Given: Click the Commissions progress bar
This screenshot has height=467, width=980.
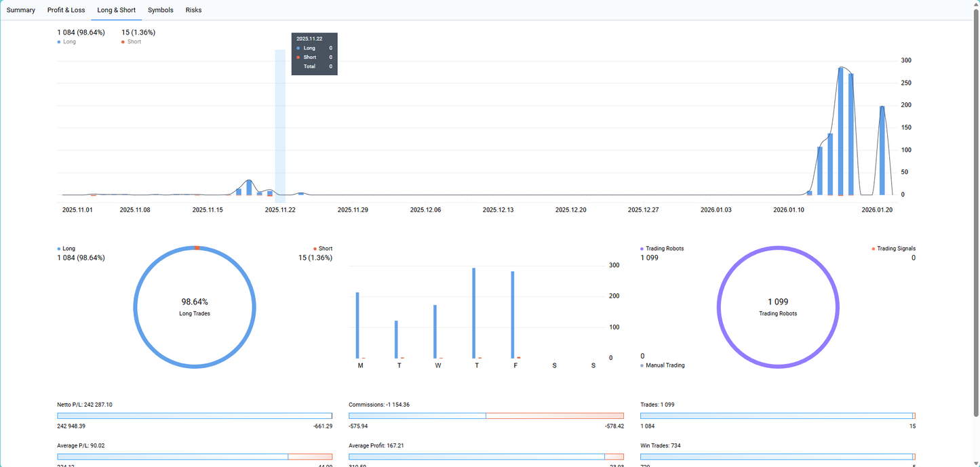Looking at the screenshot, I should tap(486, 415).
